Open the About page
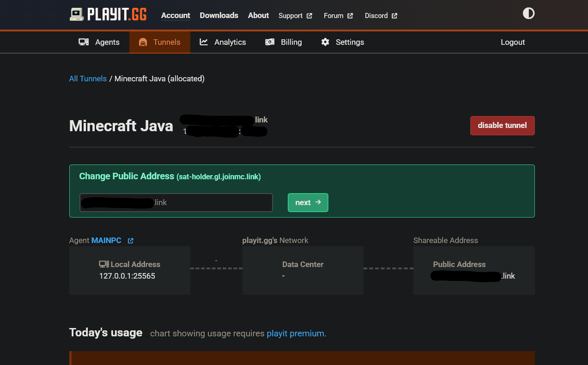The height and width of the screenshot is (365, 588). (258, 15)
